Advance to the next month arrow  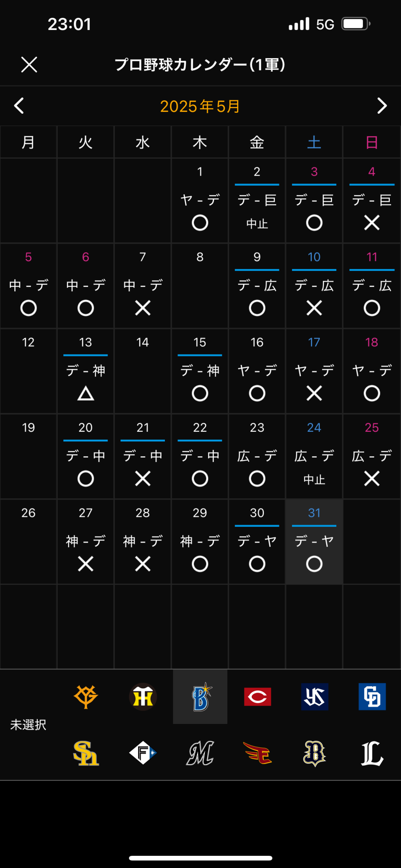pos(382,106)
